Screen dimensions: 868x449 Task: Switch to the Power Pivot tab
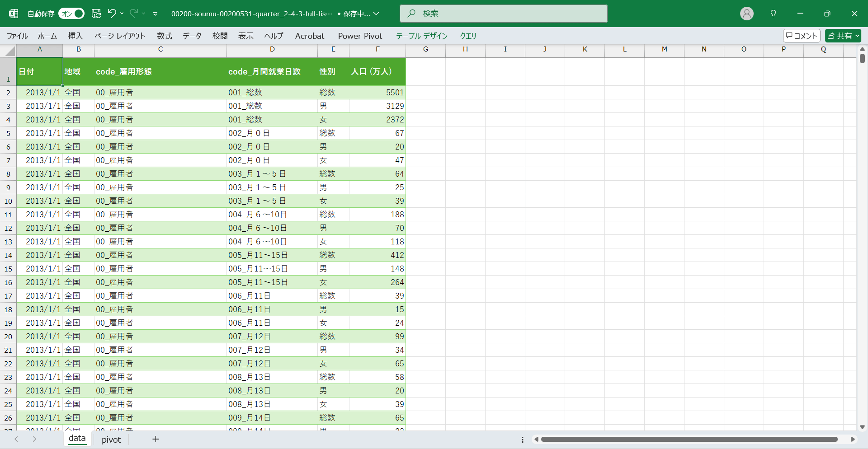click(x=360, y=36)
